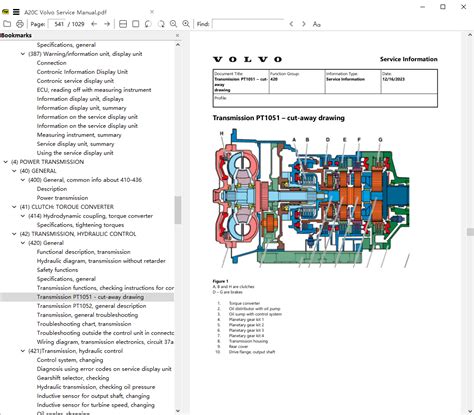Open the hamburger menu in the title bar
Screen dimensions: 474x415
pos(16,12)
